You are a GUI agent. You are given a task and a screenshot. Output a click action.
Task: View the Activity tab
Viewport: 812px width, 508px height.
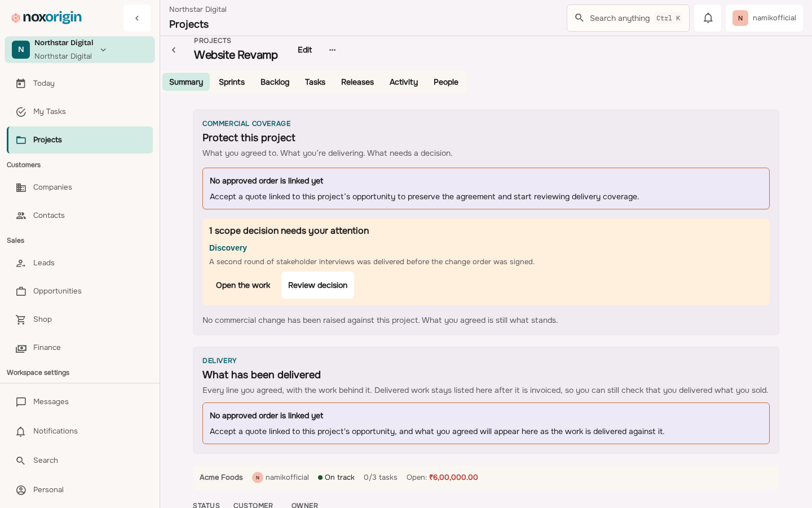tap(404, 82)
